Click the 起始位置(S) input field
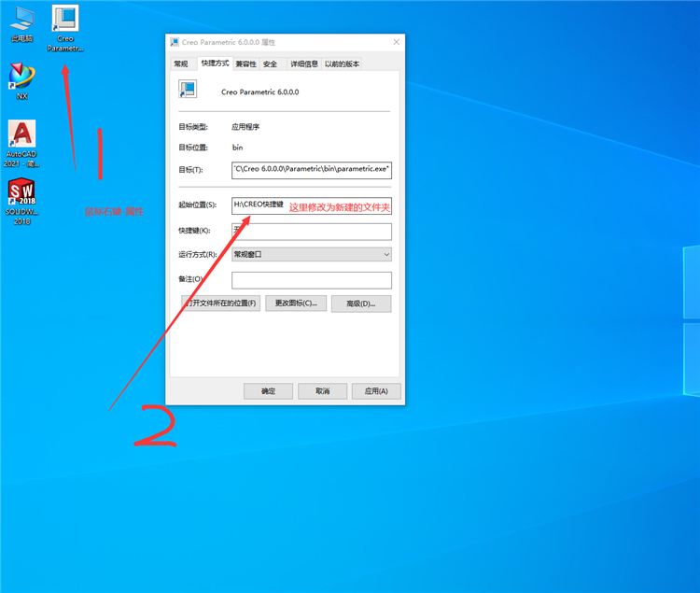The image size is (700, 593). [x=312, y=205]
